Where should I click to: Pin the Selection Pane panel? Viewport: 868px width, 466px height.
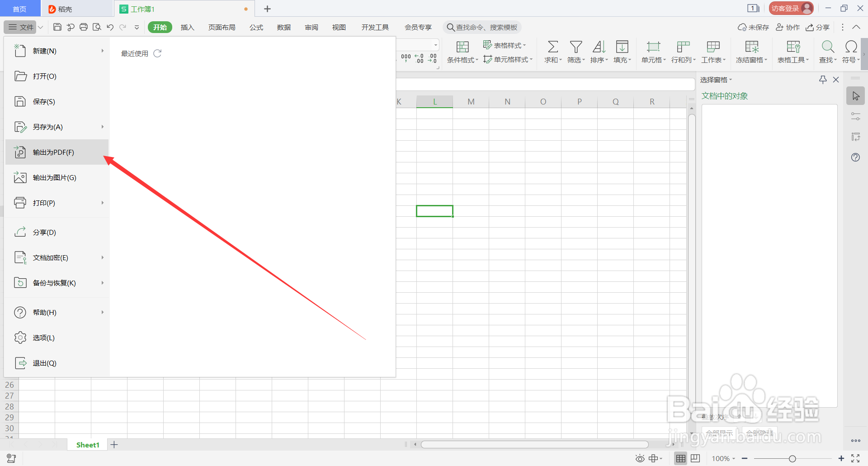[822, 80]
